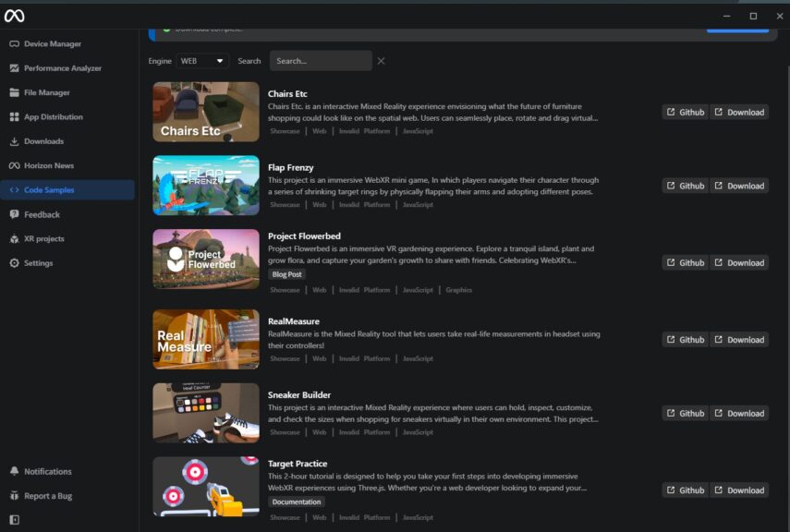Open Github for Target Practice
The height and width of the screenshot is (532, 790).
click(x=686, y=490)
